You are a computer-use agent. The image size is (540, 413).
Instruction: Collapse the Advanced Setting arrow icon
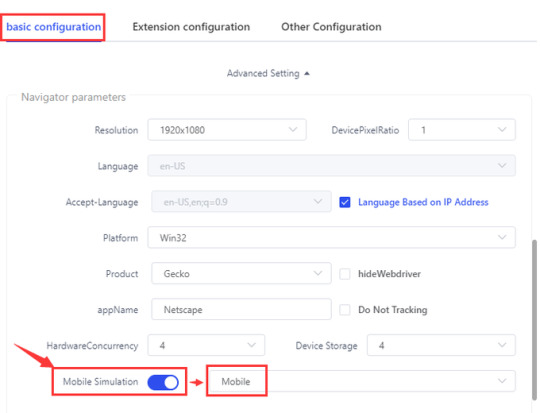[307, 73]
